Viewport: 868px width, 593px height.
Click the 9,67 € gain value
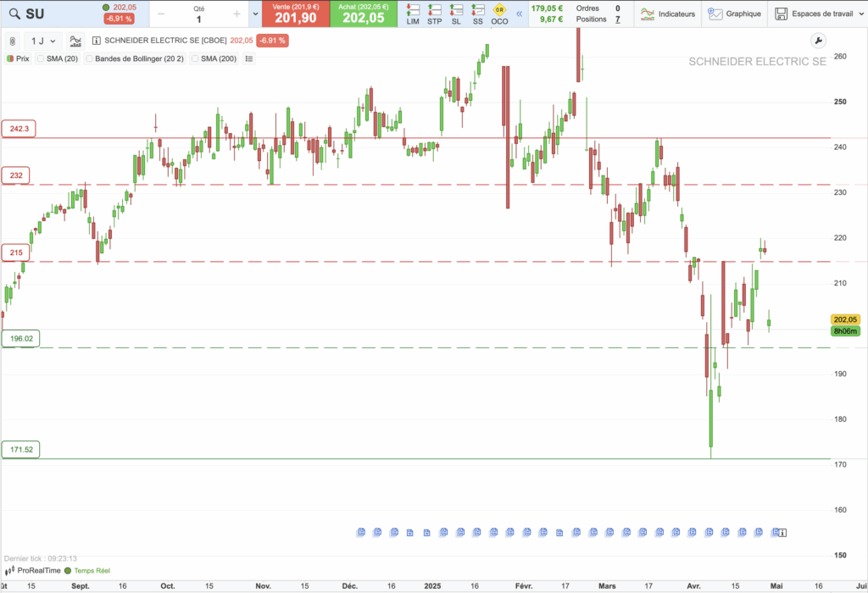tap(551, 19)
